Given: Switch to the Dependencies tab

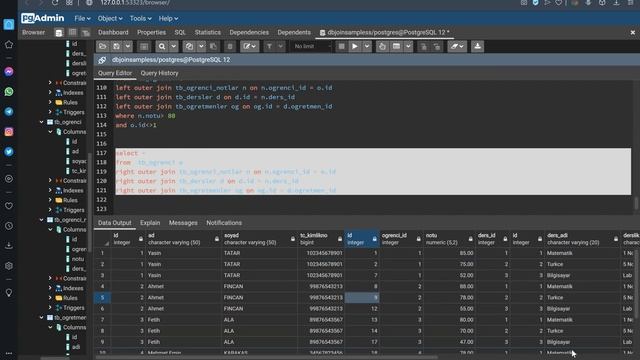Looking at the screenshot, I should tap(249, 32).
